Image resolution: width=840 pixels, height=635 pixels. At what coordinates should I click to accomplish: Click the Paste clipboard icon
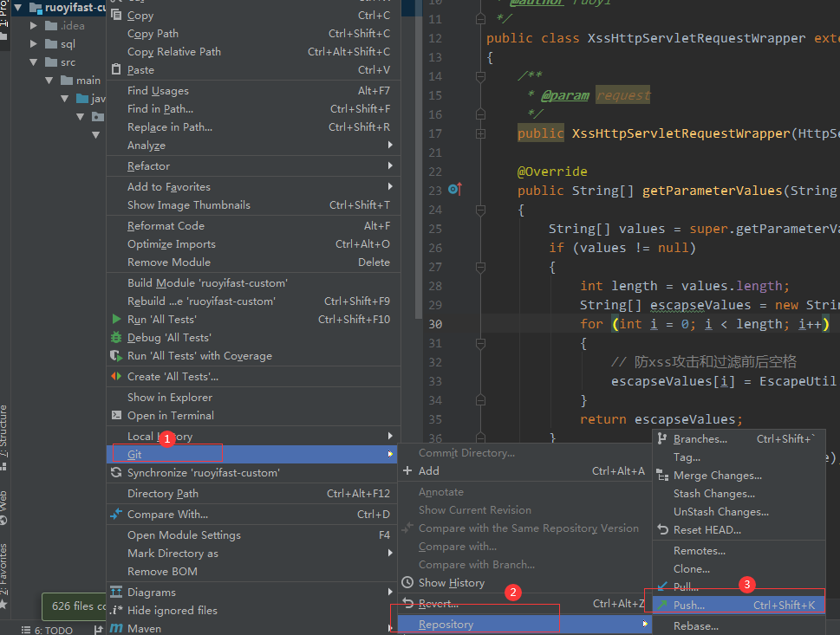click(115, 69)
